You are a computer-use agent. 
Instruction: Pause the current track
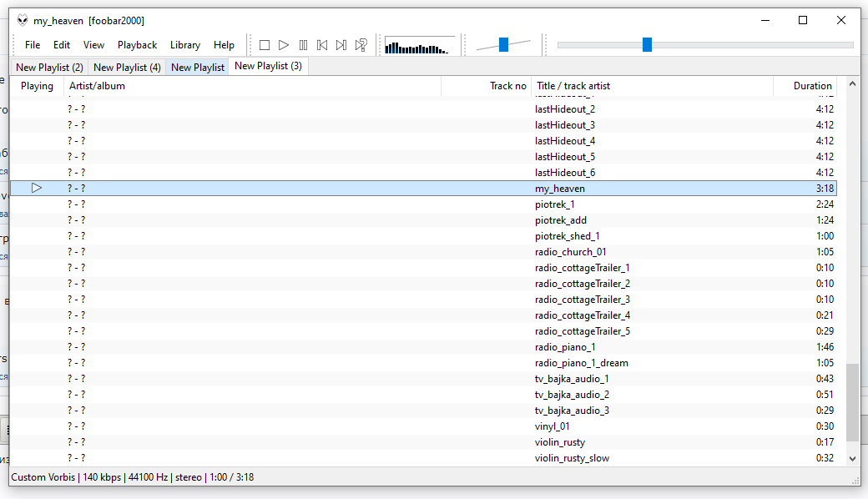(x=303, y=45)
